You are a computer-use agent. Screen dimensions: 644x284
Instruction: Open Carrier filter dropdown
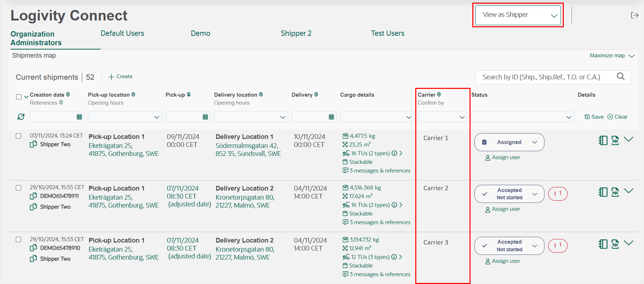442,117
